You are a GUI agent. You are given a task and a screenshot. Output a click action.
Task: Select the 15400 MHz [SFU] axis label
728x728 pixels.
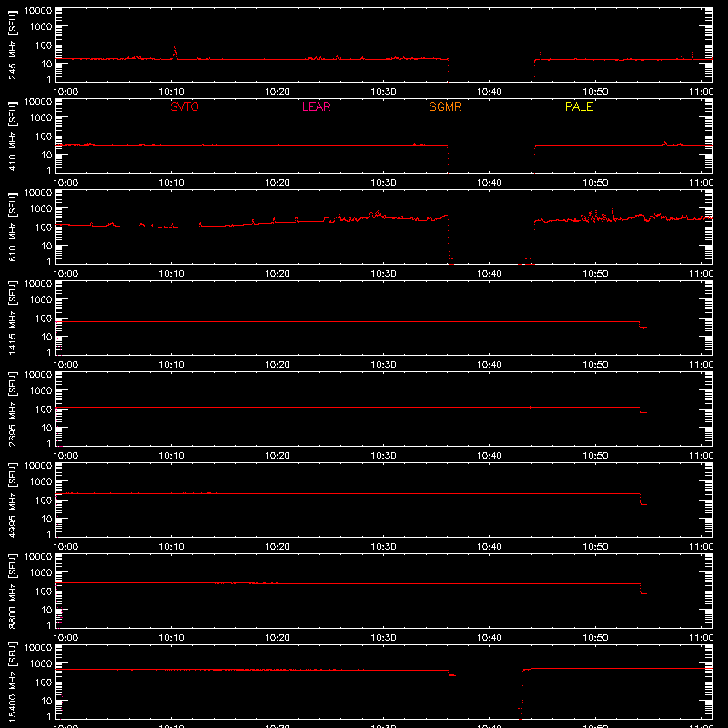click(x=13, y=682)
